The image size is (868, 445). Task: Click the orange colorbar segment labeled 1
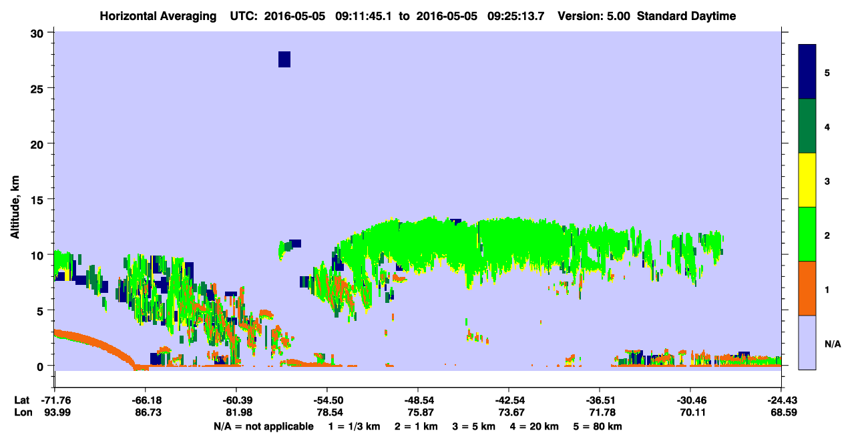807,288
